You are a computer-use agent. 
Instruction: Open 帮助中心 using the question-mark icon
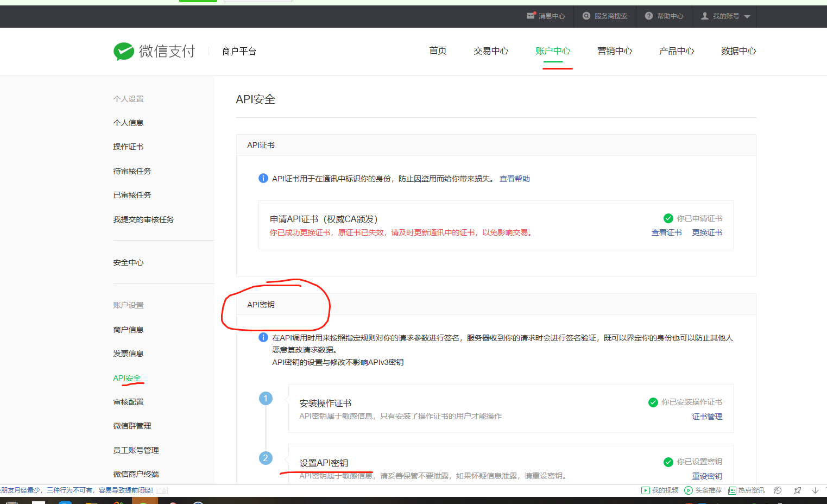tap(649, 16)
